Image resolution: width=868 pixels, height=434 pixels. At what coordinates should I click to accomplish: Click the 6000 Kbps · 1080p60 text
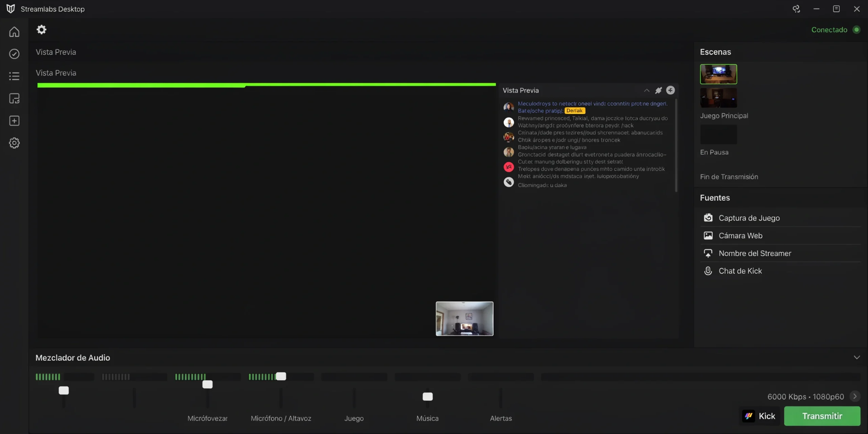(806, 396)
